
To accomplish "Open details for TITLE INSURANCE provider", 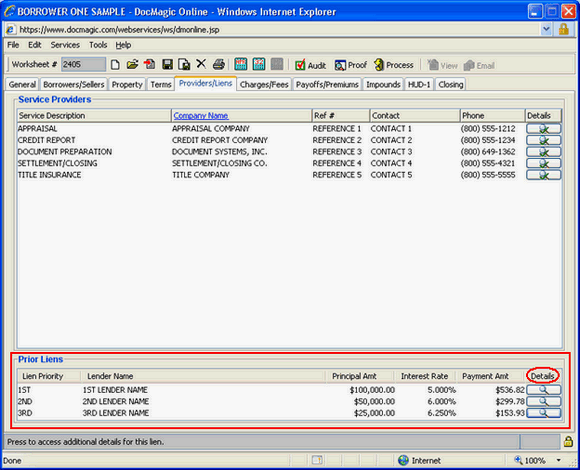I will coord(543,175).
